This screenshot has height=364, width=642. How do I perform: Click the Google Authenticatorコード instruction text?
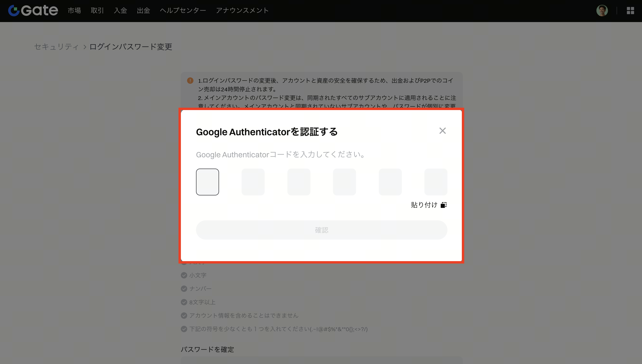281,154
